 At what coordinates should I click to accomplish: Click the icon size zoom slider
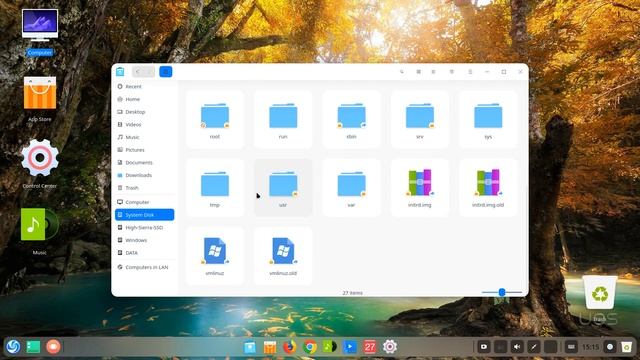(x=502, y=292)
